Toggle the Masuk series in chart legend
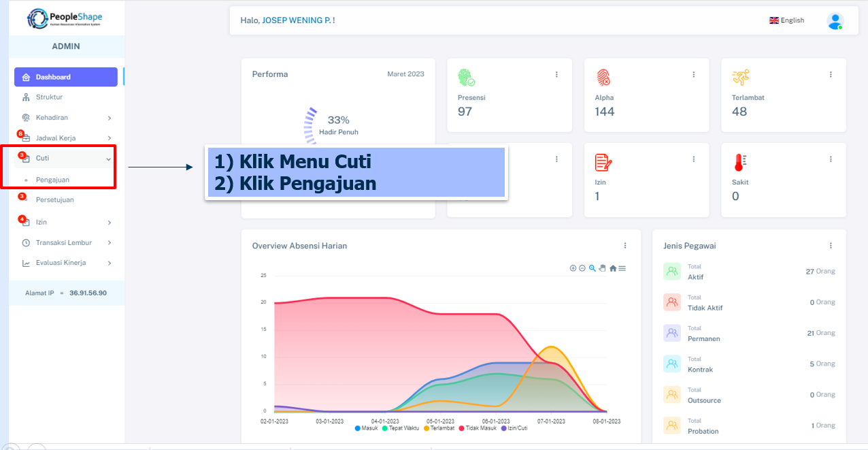 366,428
